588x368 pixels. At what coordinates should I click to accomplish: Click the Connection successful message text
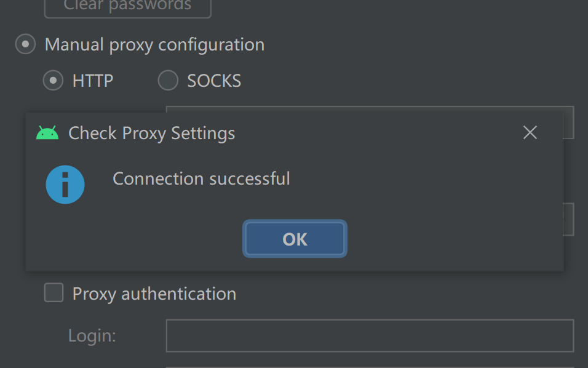click(x=201, y=178)
